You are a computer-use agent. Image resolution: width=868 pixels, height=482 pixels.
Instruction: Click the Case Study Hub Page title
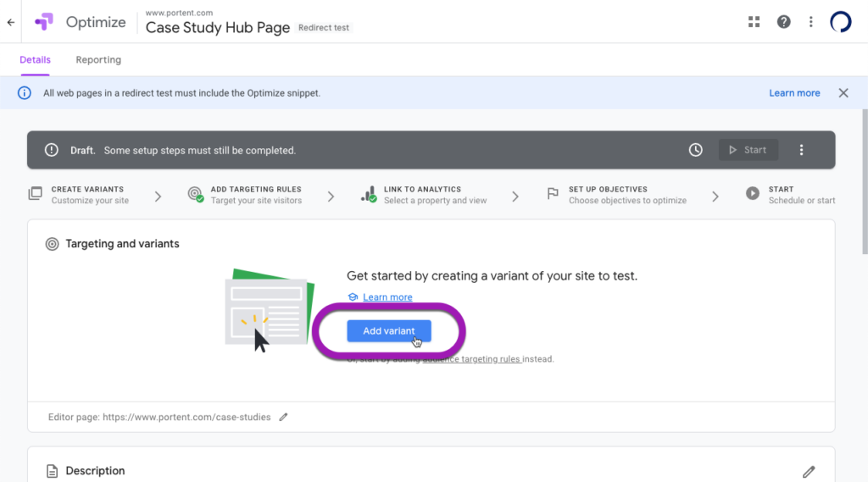coord(218,28)
